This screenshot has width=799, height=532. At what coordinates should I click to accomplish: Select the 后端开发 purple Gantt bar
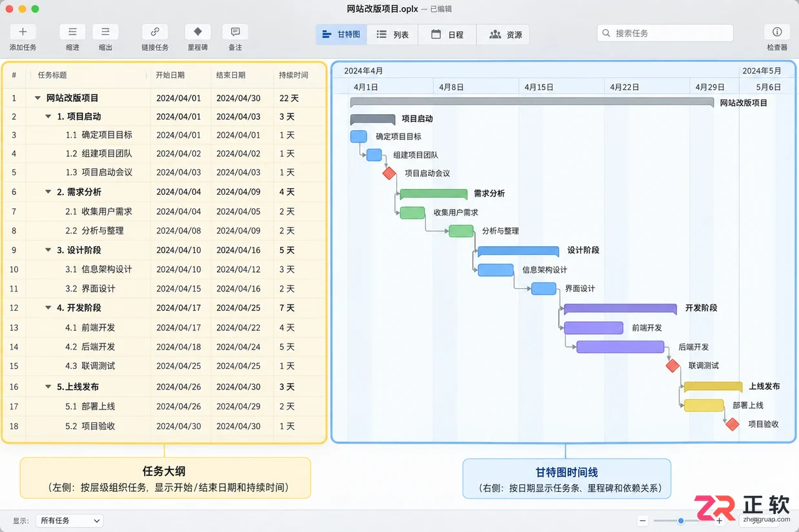pos(620,347)
